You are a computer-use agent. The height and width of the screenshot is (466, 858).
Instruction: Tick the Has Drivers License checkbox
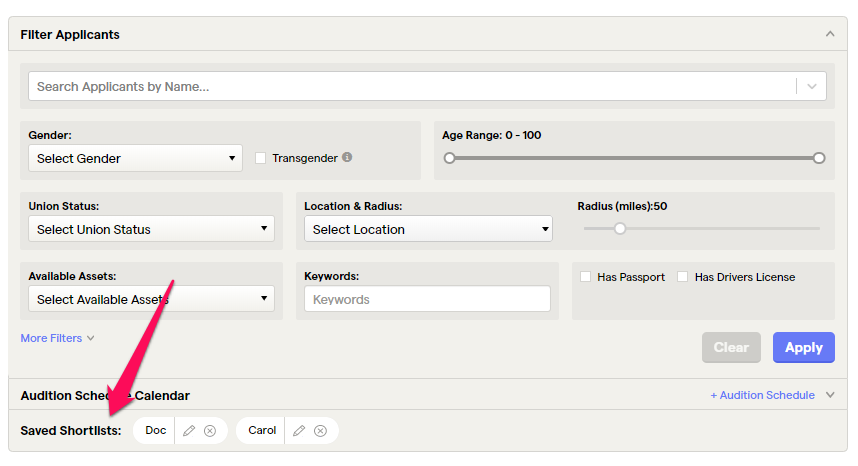pyautogui.click(x=683, y=277)
